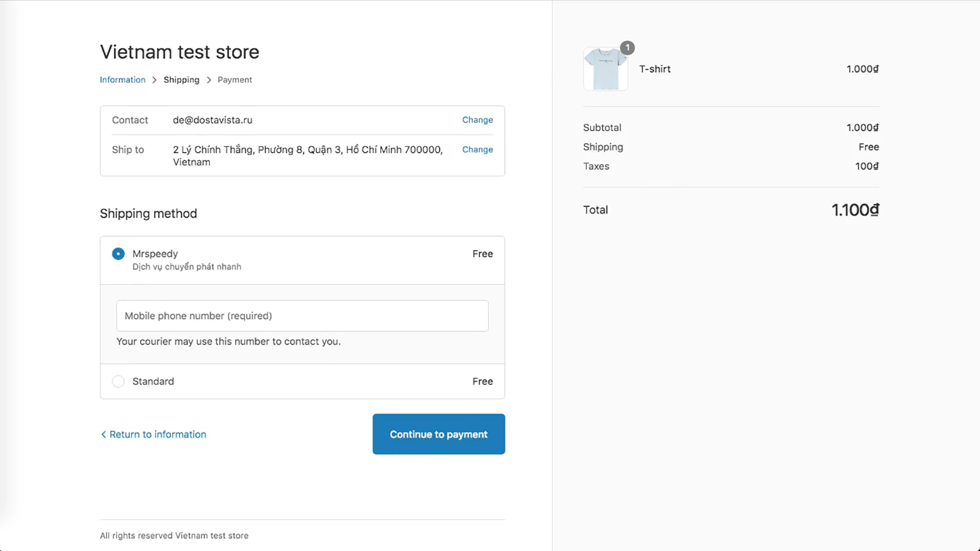
Task: Click the T-shirt product thumbnail image
Action: 605,69
